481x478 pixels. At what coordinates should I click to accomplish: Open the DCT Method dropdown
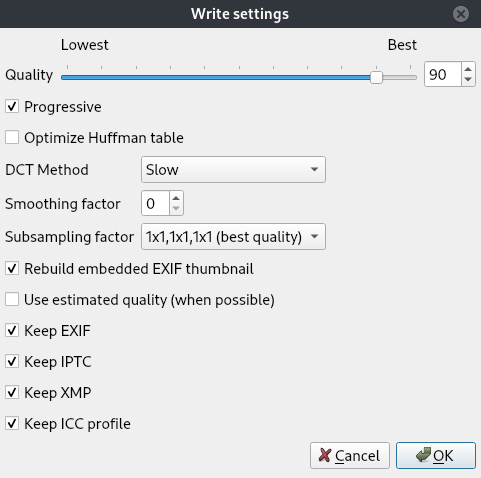(x=233, y=169)
